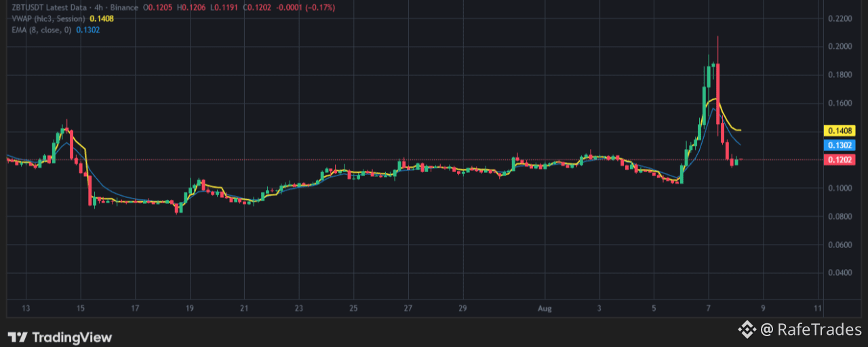This screenshot has width=868, height=347.
Task: Click date label 9 on time axis
Action: click(763, 308)
